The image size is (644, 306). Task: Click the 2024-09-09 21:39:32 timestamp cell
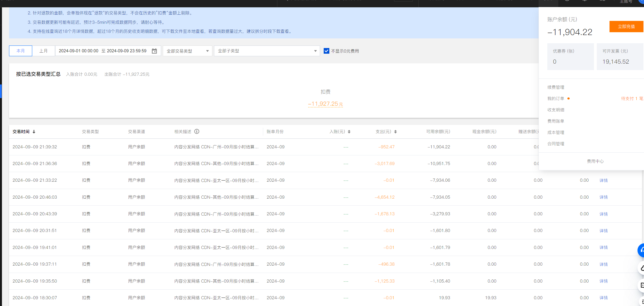(x=35, y=147)
